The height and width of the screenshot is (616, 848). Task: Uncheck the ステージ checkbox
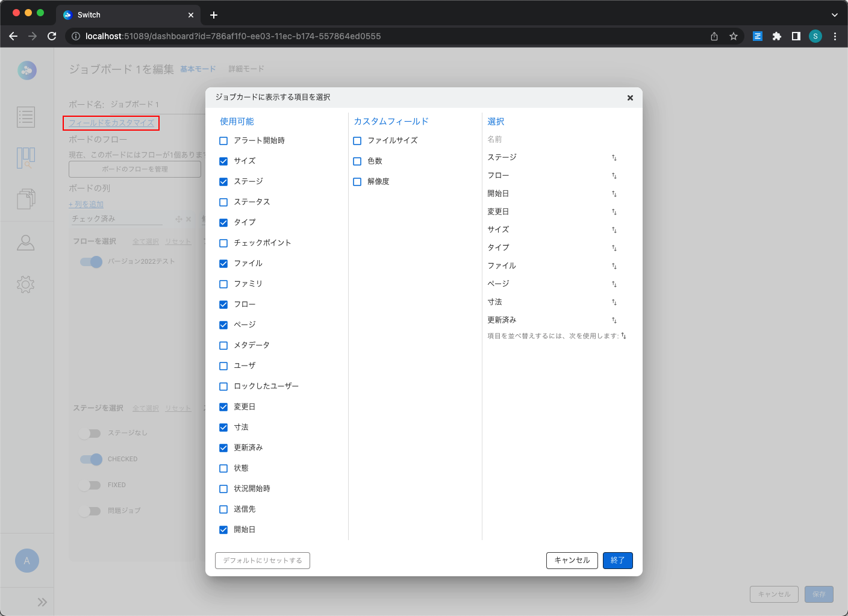pos(223,182)
